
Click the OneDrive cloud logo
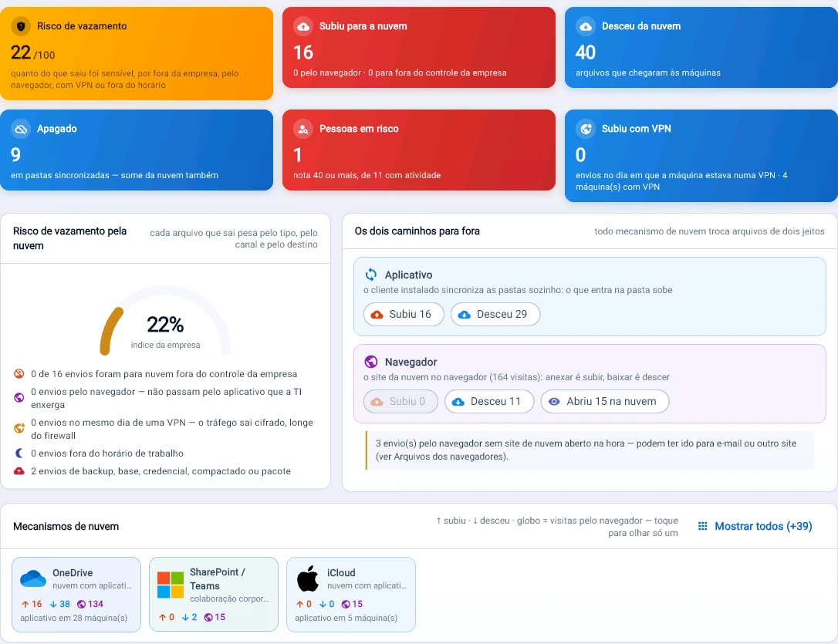coord(33,579)
